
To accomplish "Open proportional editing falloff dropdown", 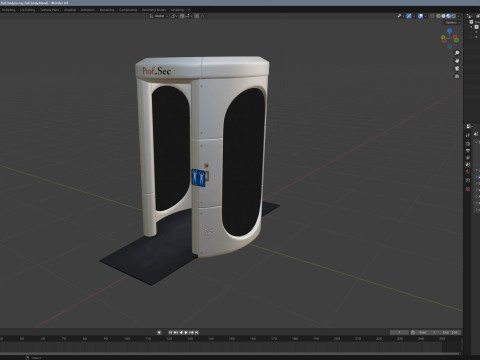I will pos(202,16).
